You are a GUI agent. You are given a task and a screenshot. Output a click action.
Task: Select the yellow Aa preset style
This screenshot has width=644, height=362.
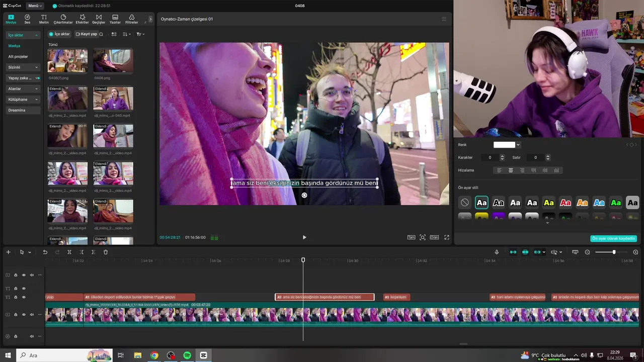pyautogui.click(x=549, y=203)
